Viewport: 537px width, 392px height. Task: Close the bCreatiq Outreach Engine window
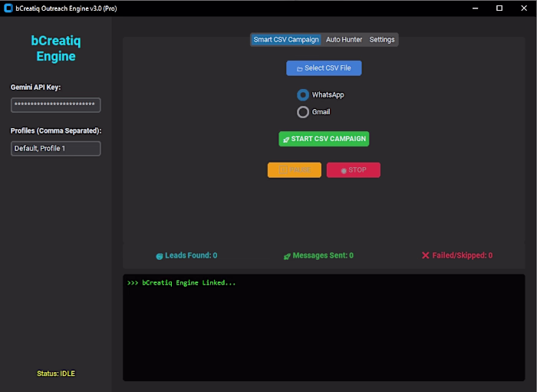tap(524, 8)
